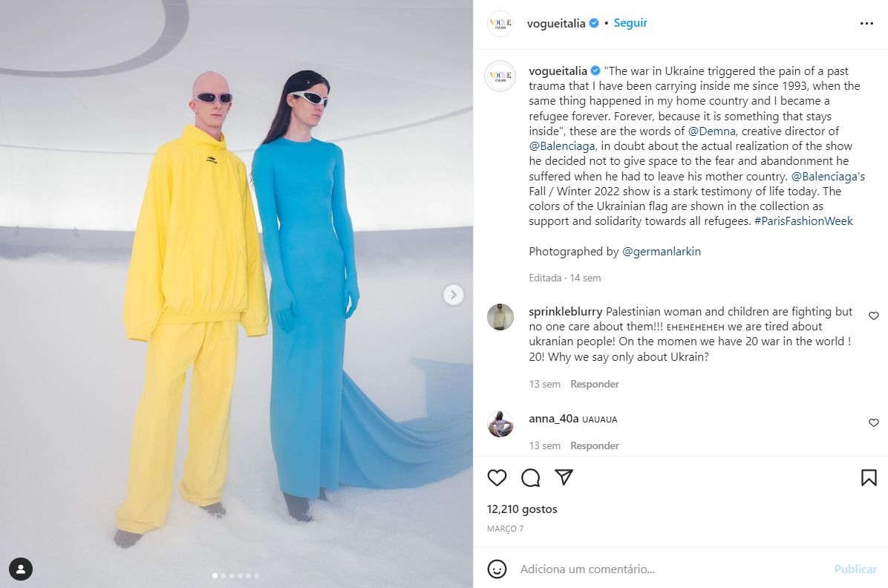Viewport: 888px width, 588px height.
Task: Like the post with the heart icon
Action: coord(497,477)
